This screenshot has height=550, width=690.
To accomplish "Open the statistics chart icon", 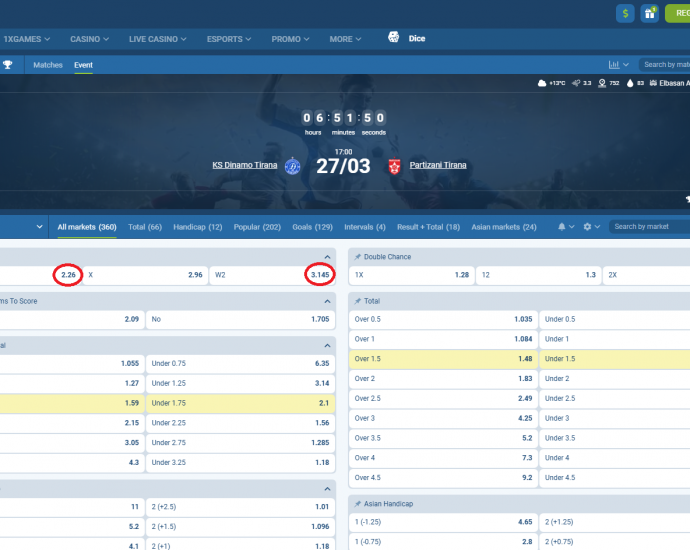I will point(614,65).
